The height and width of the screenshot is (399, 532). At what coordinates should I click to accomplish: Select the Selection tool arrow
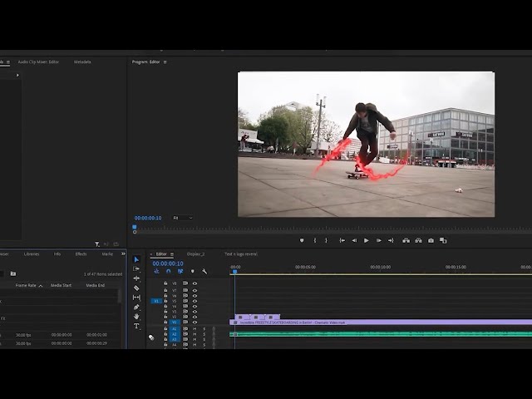point(136,259)
